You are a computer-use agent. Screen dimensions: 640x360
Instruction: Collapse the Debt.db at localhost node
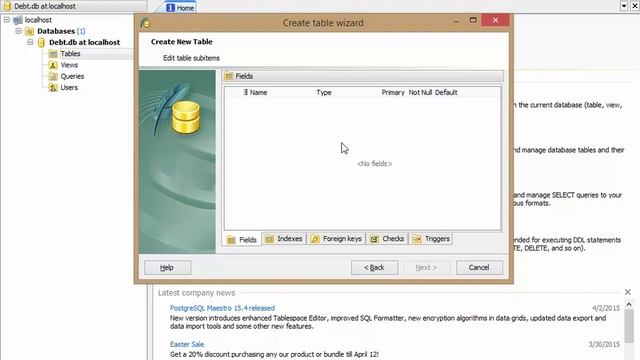(x=30, y=42)
